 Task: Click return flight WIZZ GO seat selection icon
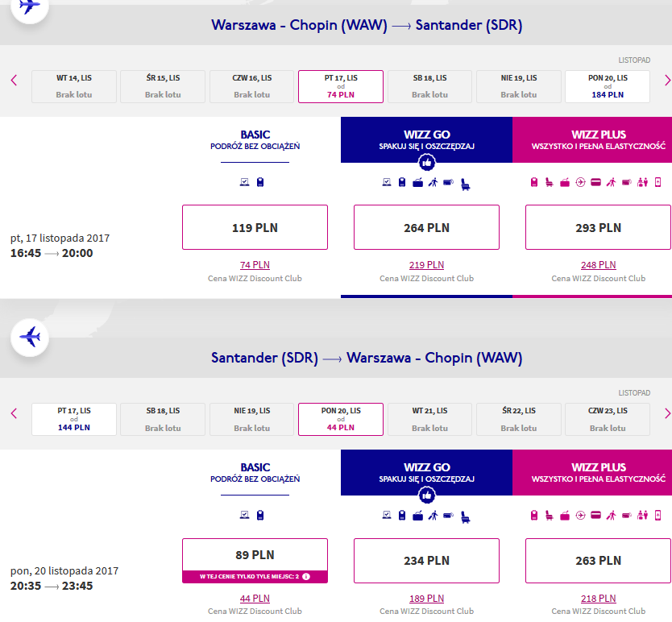click(466, 517)
